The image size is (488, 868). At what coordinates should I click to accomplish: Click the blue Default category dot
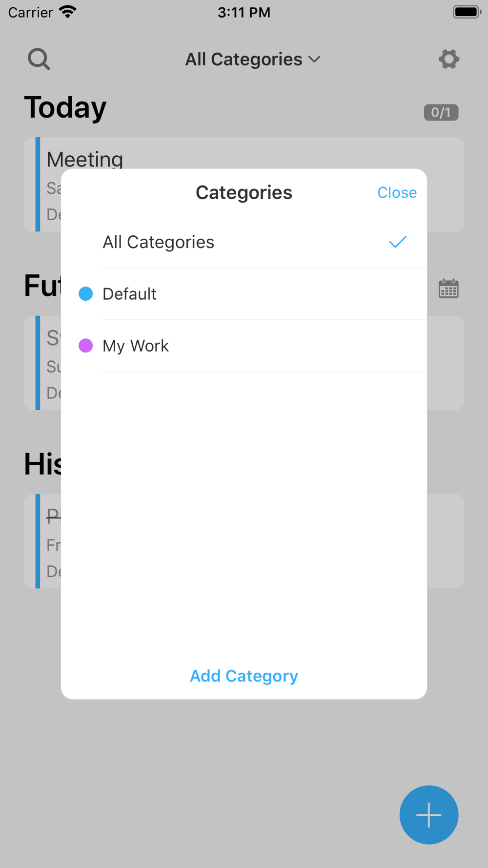86,294
